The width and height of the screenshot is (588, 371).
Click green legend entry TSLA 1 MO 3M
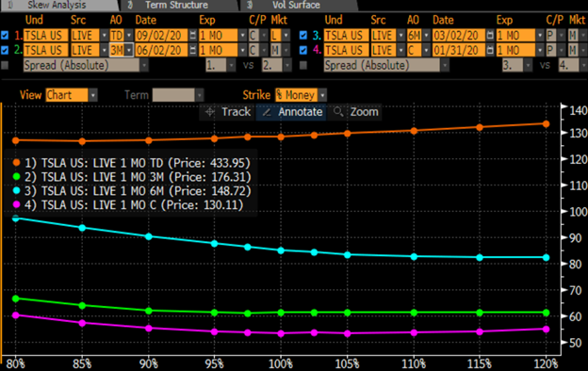(x=132, y=177)
